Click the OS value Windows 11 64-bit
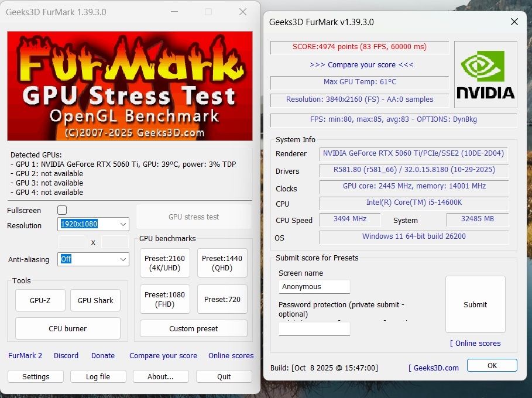This screenshot has width=532, height=398. coord(414,236)
